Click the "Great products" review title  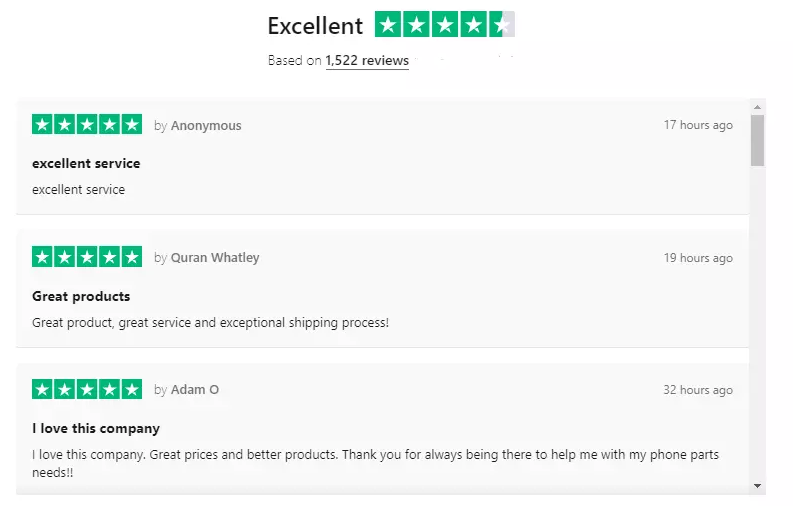(81, 296)
